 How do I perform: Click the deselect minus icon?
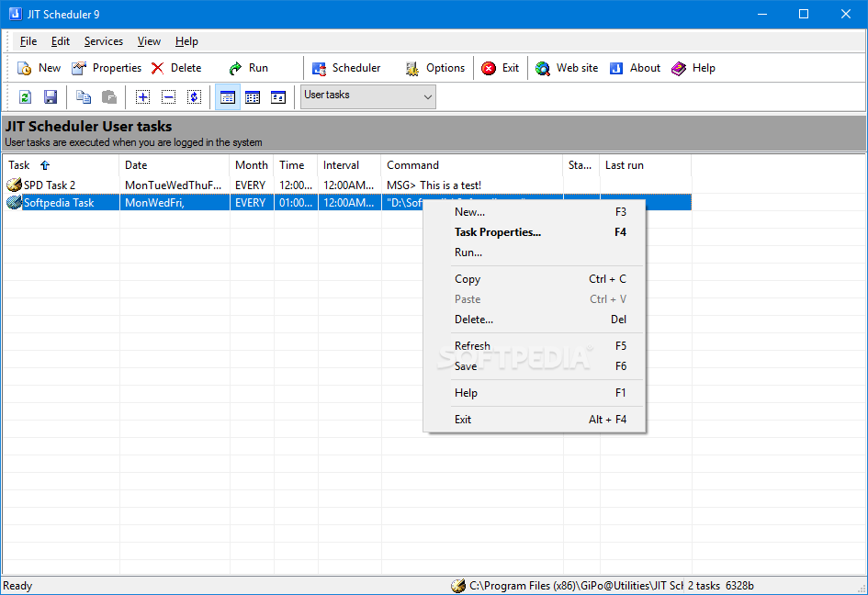168,97
